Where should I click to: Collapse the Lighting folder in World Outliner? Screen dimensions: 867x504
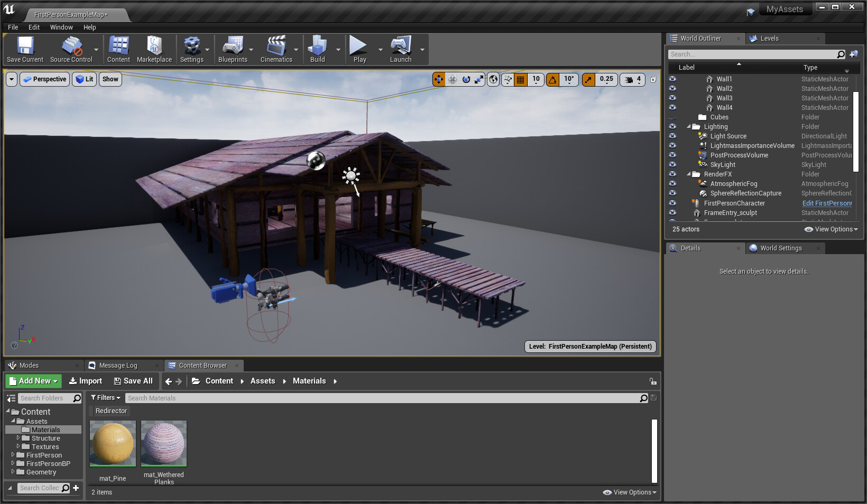(689, 127)
